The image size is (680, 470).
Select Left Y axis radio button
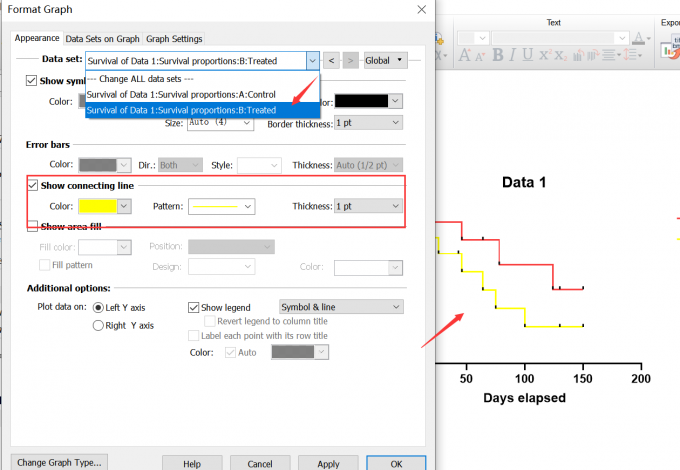coord(98,307)
